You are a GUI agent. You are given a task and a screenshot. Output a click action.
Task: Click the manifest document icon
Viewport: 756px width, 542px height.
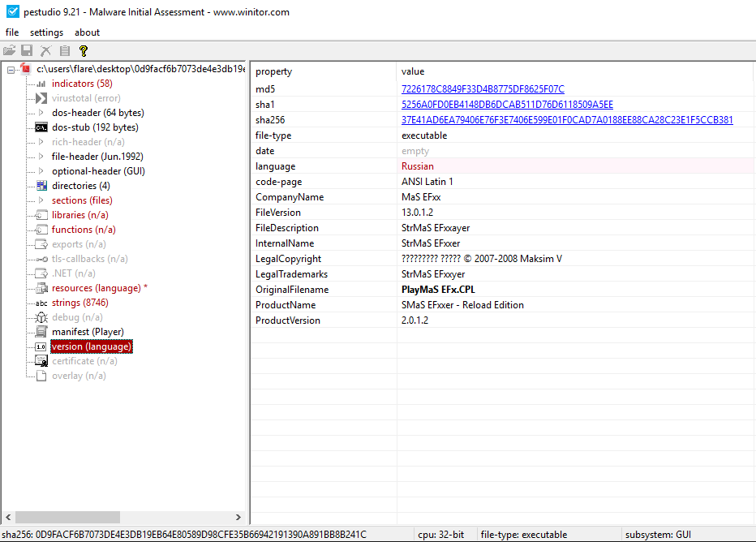tap(41, 332)
